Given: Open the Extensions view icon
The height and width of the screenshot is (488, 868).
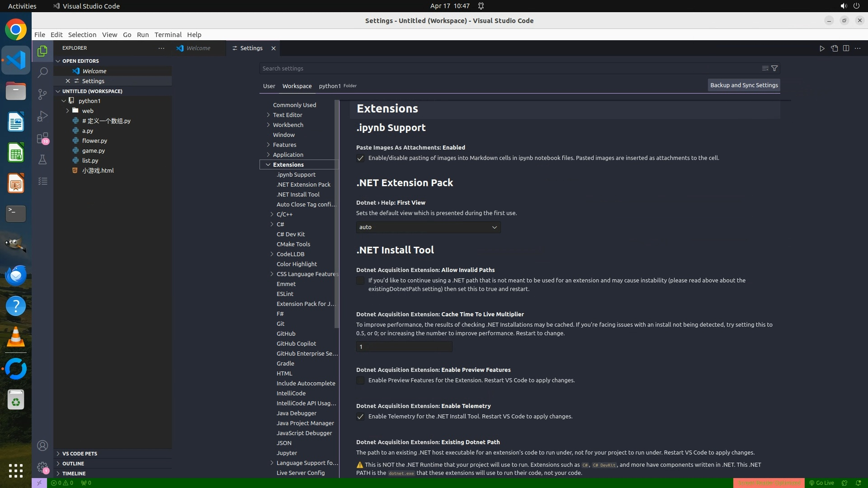Looking at the screenshot, I should 42,138.
